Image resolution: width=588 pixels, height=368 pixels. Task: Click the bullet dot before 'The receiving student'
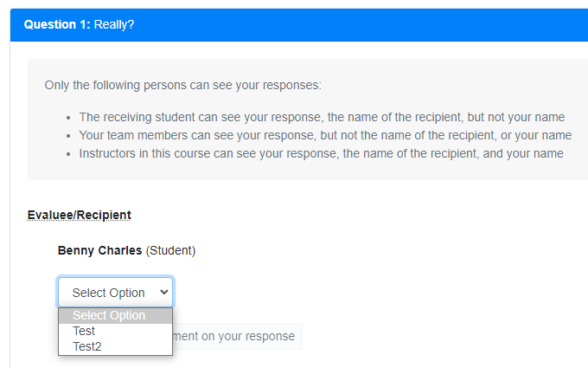[68, 117]
